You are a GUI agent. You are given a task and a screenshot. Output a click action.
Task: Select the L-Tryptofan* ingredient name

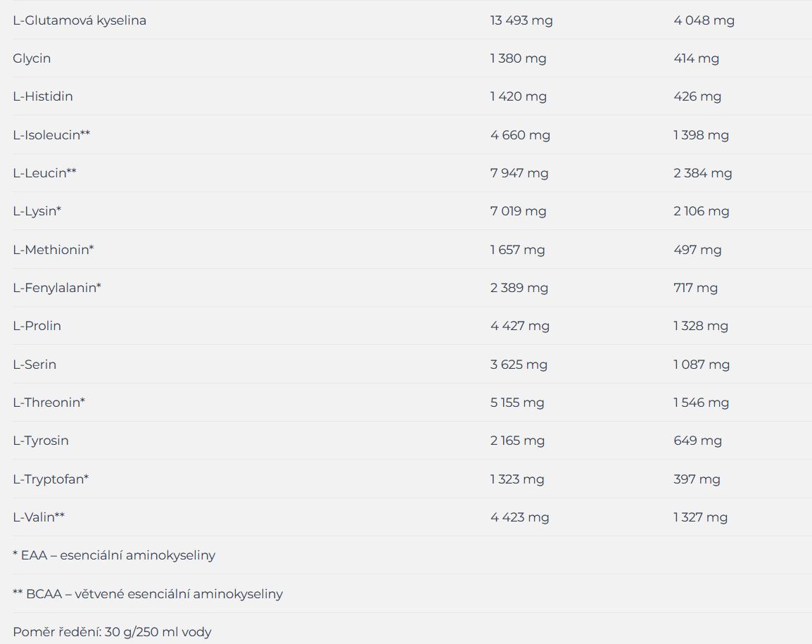point(51,479)
